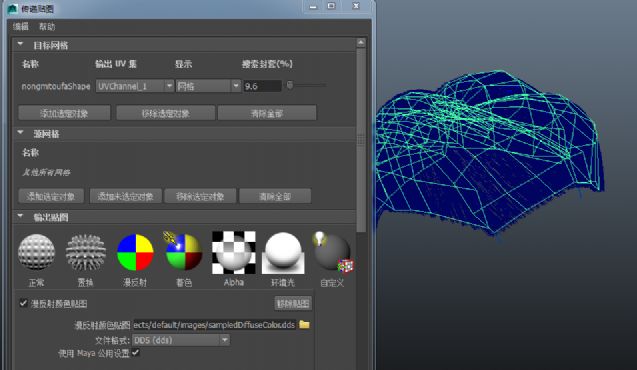The width and height of the screenshot is (637, 370).
Task: Open the DDS (dds) file format dropdown
Action: [x=181, y=340]
